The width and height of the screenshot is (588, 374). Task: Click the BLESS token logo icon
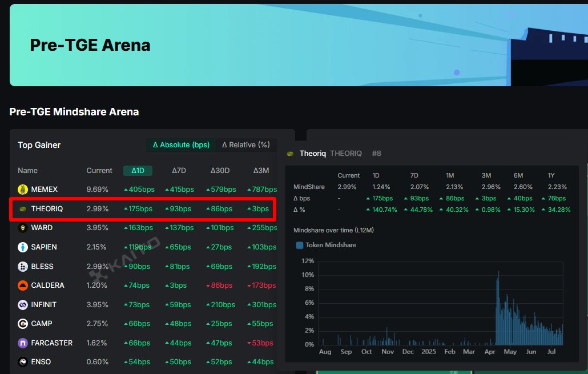click(x=23, y=267)
